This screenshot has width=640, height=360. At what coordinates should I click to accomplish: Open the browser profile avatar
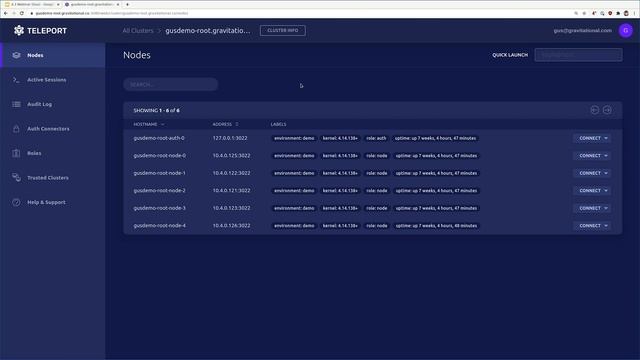(x=626, y=13)
